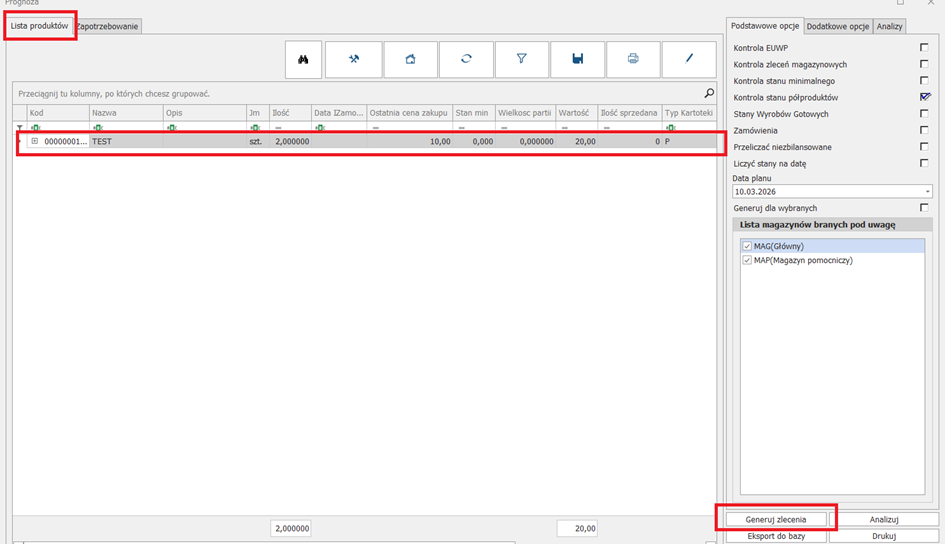
Task: Click the printer icon in toolbar
Action: pos(633,59)
